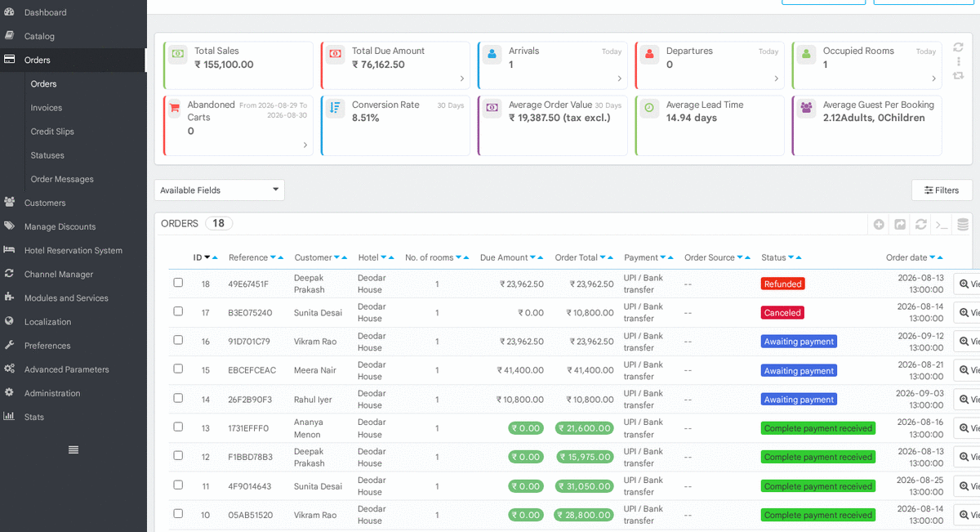Click the Catalog book icon
The image size is (980, 532).
pyautogui.click(x=9, y=36)
